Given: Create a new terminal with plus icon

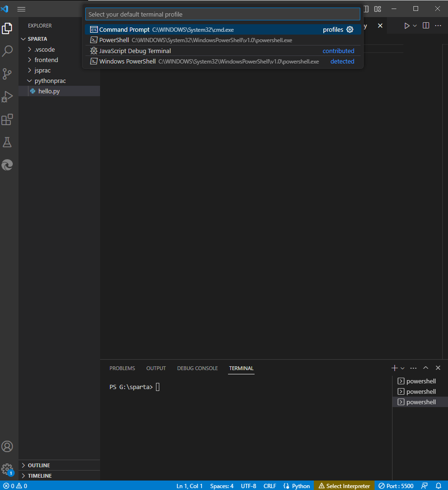Looking at the screenshot, I should [394, 368].
